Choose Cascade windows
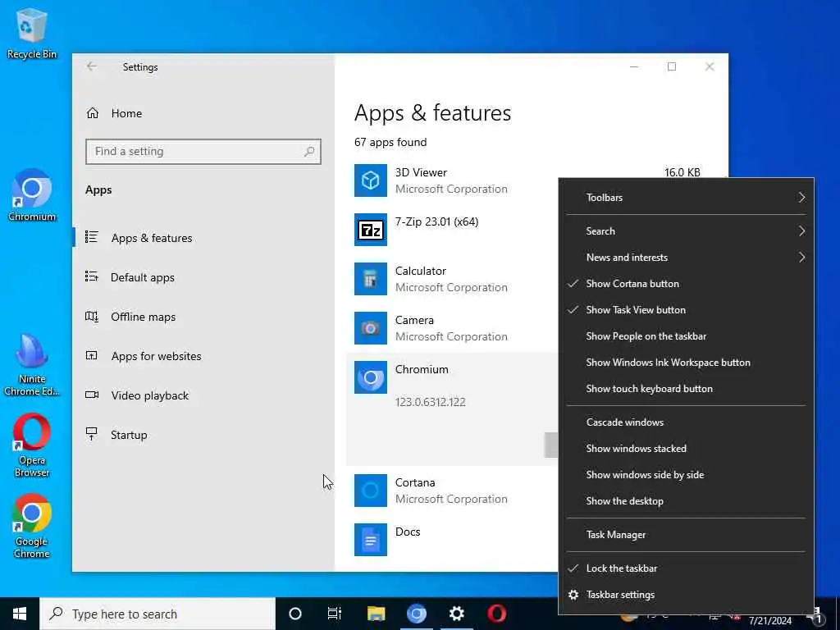 click(x=686, y=422)
